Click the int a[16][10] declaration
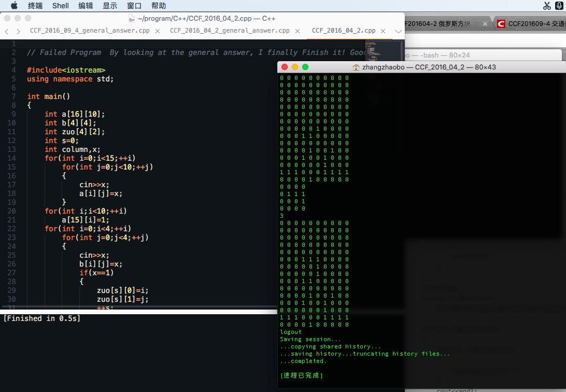 pos(75,114)
